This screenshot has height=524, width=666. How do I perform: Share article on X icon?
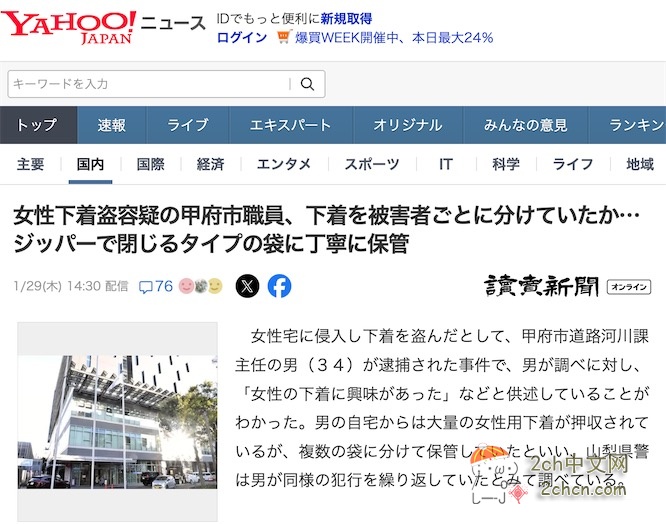[247, 286]
